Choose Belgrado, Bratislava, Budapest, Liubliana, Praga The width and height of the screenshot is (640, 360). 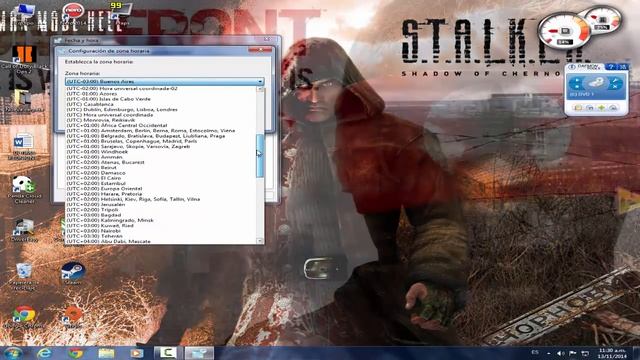tap(145, 136)
